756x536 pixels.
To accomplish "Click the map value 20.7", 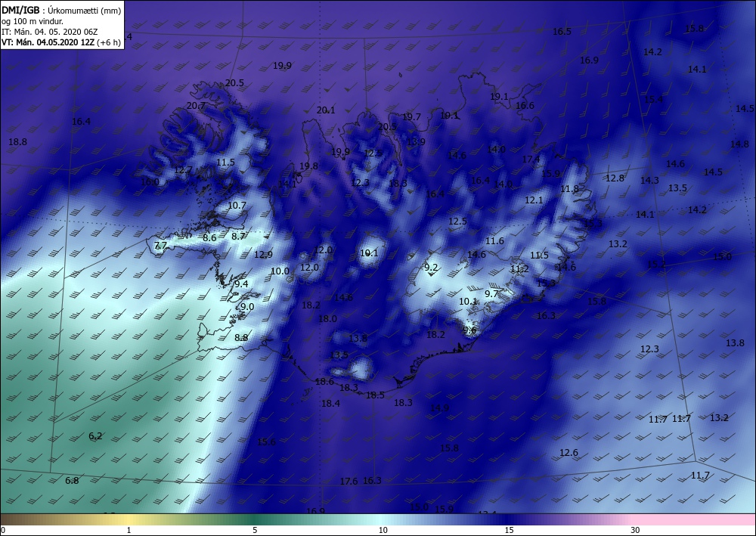I will tap(197, 106).
